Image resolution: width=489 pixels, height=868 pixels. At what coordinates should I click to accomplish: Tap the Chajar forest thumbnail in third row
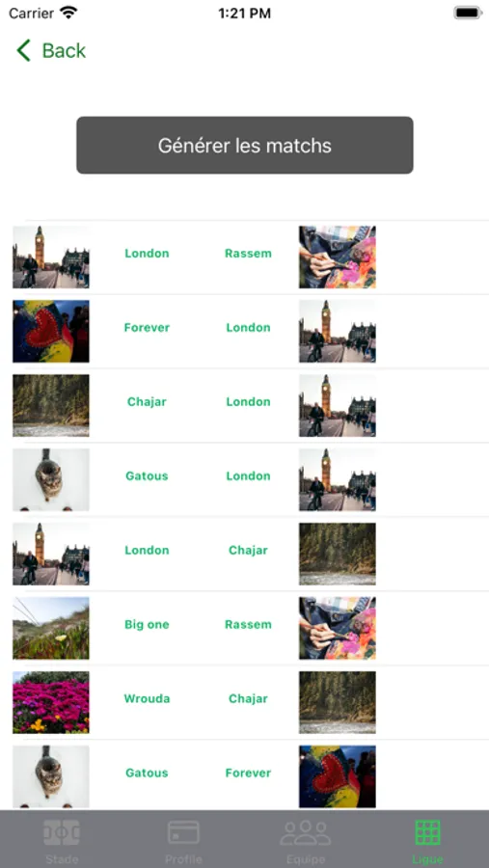(x=51, y=405)
